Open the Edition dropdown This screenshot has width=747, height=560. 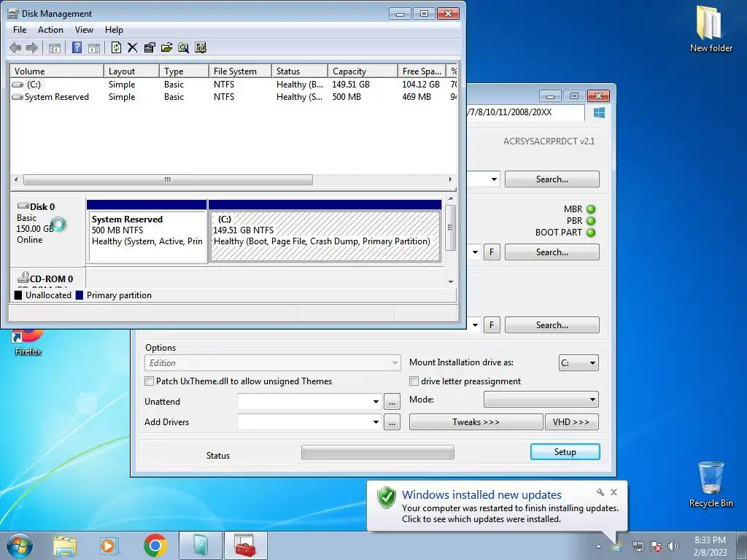coord(273,363)
